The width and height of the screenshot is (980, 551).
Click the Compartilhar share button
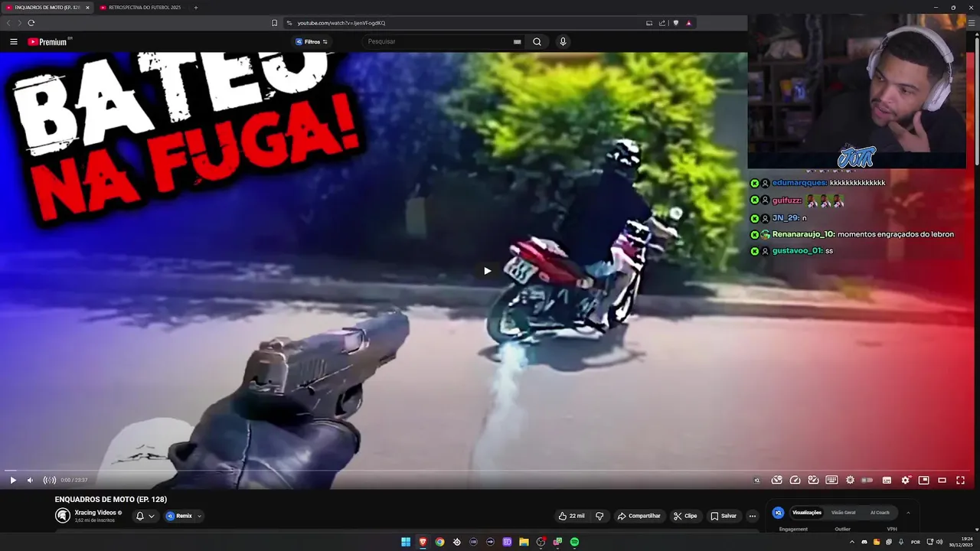coord(639,517)
